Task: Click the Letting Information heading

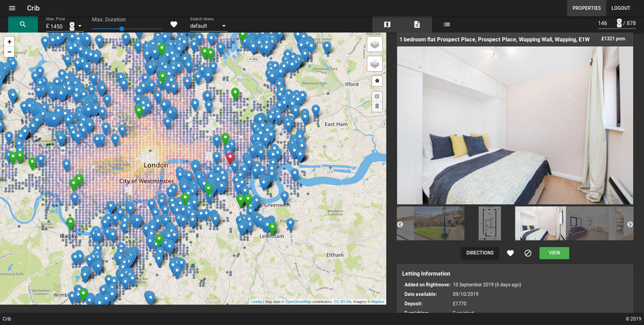Action: 426,274
